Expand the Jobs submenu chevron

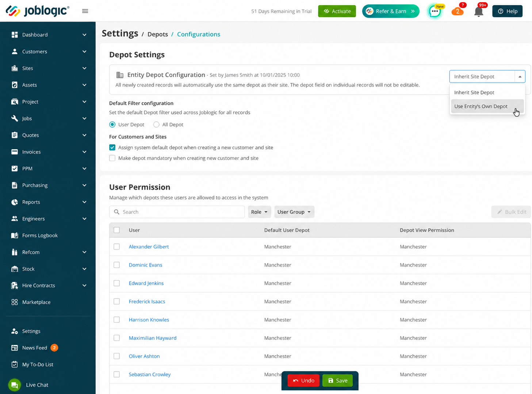pyautogui.click(x=84, y=118)
